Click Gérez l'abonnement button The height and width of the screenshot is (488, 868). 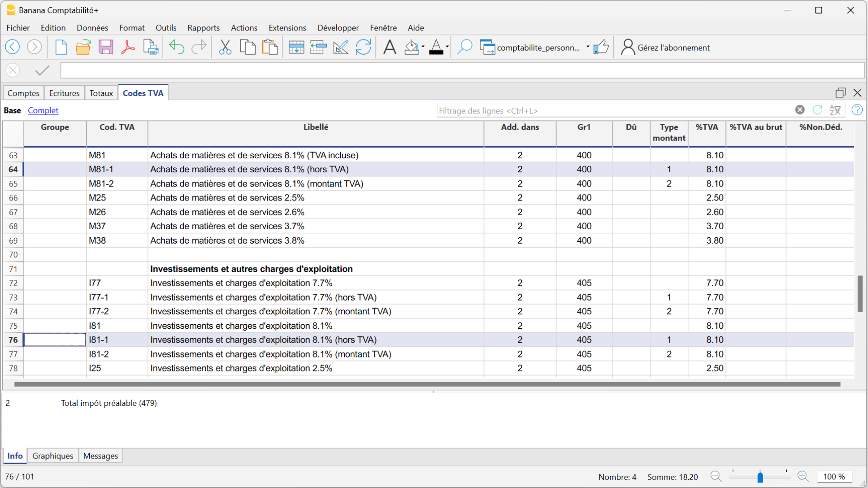665,48
